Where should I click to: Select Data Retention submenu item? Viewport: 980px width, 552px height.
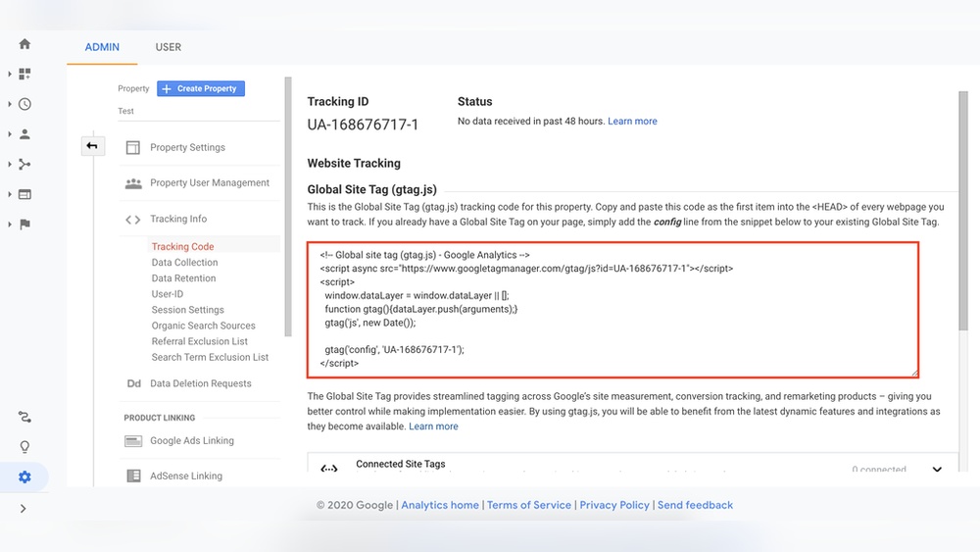pos(183,278)
